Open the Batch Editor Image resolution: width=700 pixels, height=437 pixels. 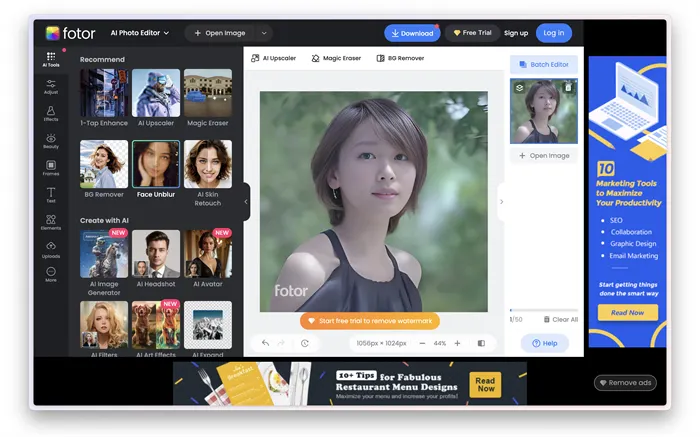[544, 64]
